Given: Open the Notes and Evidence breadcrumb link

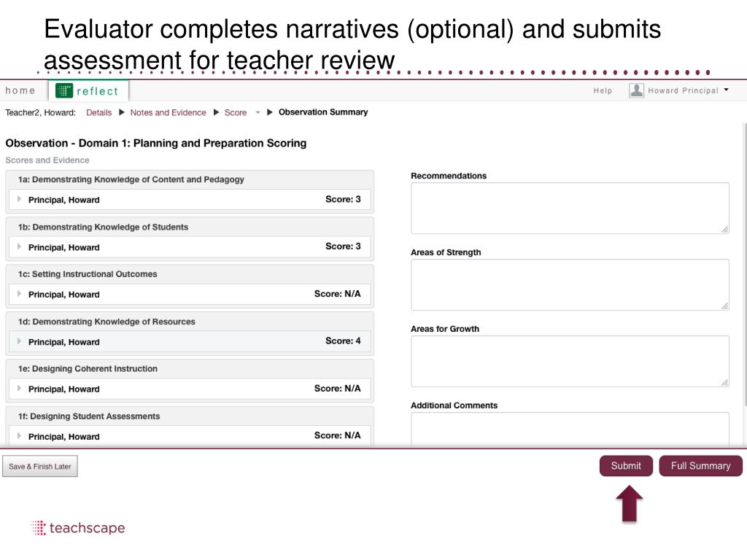Looking at the screenshot, I should [169, 113].
